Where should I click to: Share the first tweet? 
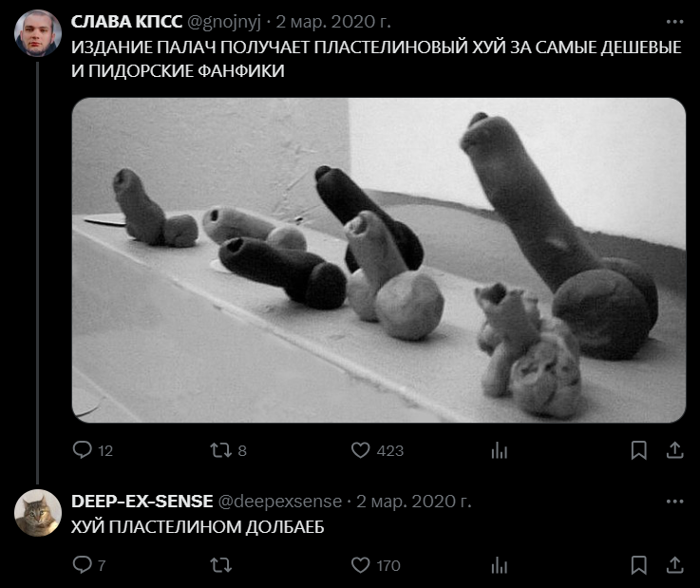tap(674, 450)
